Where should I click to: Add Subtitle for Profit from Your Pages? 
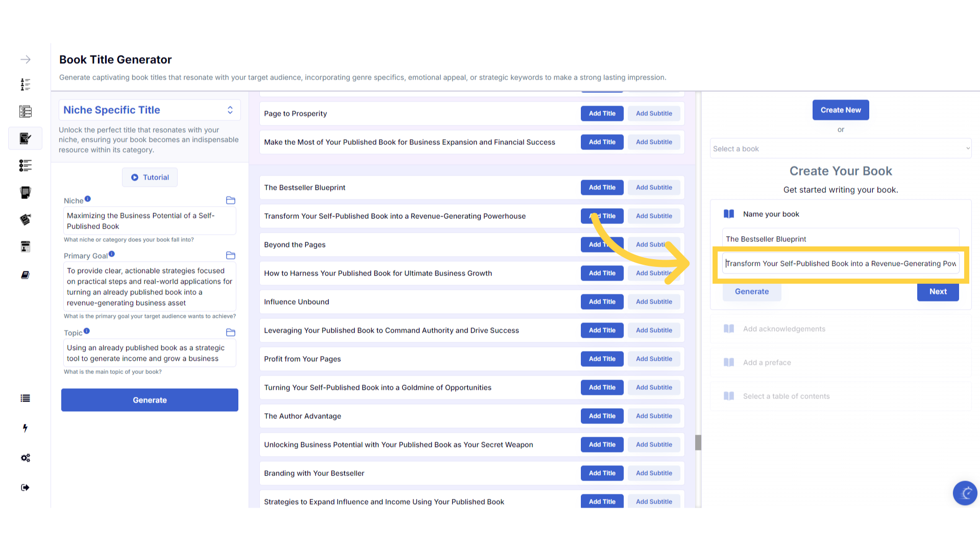pyautogui.click(x=653, y=359)
